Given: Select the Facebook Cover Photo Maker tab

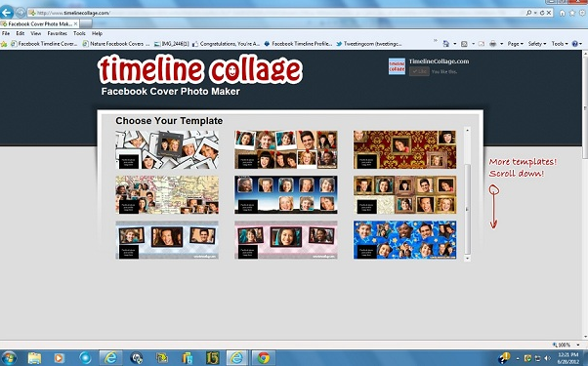Looking at the screenshot, I should coord(39,23).
